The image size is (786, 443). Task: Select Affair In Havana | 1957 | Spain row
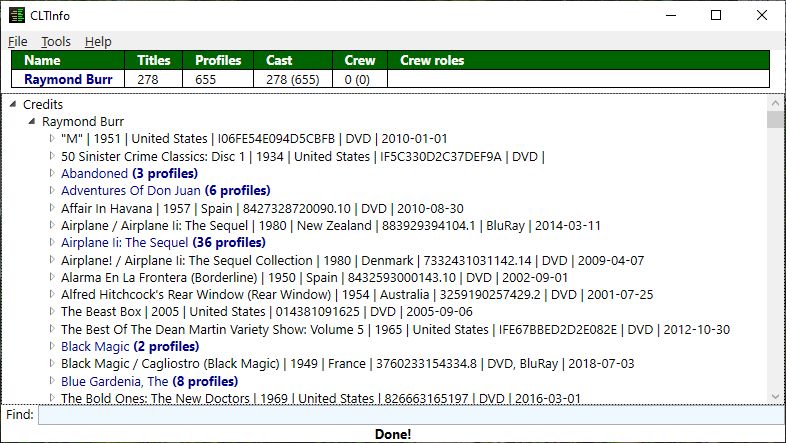click(262, 208)
